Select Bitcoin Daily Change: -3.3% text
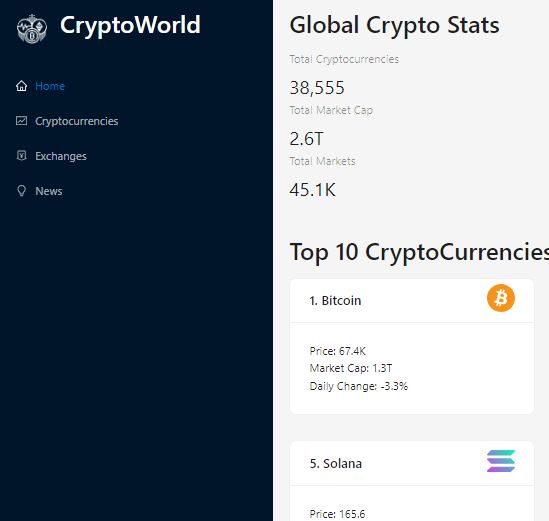This screenshot has width=549, height=521. 359,386
